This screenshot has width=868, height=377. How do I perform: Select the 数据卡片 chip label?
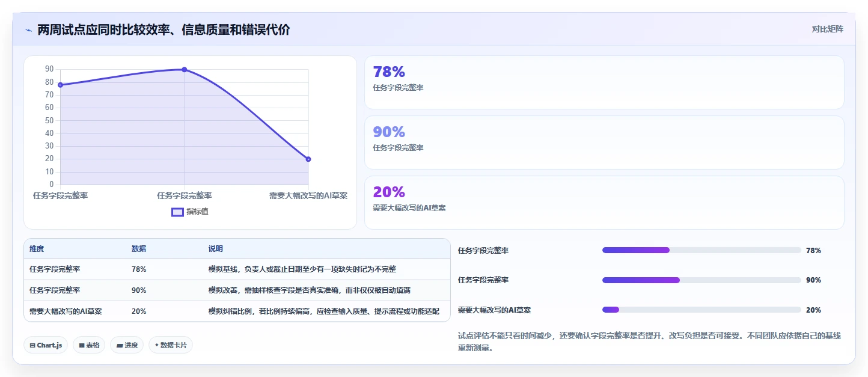pos(174,345)
